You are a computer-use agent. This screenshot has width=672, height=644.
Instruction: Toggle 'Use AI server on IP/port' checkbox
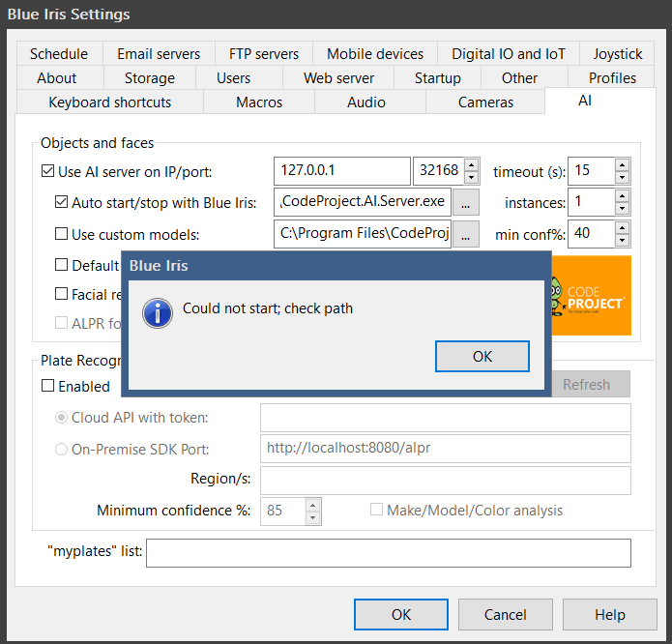coord(47,171)
